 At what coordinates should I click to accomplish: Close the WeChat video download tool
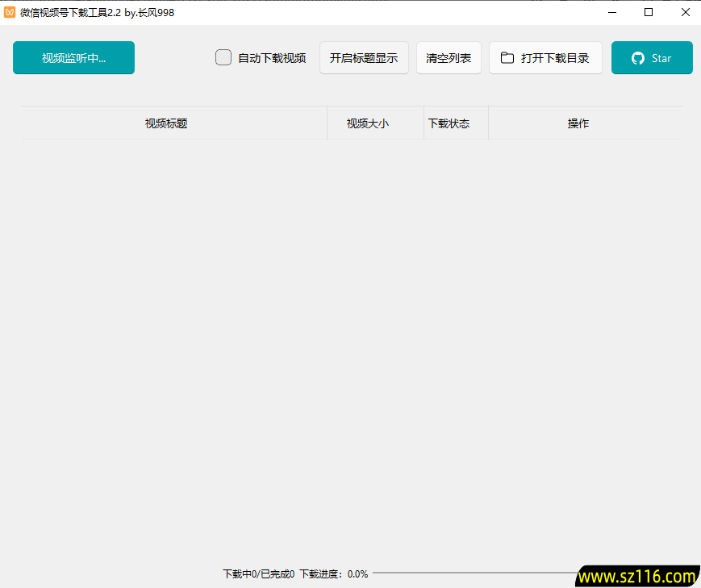tap(685, 12)
